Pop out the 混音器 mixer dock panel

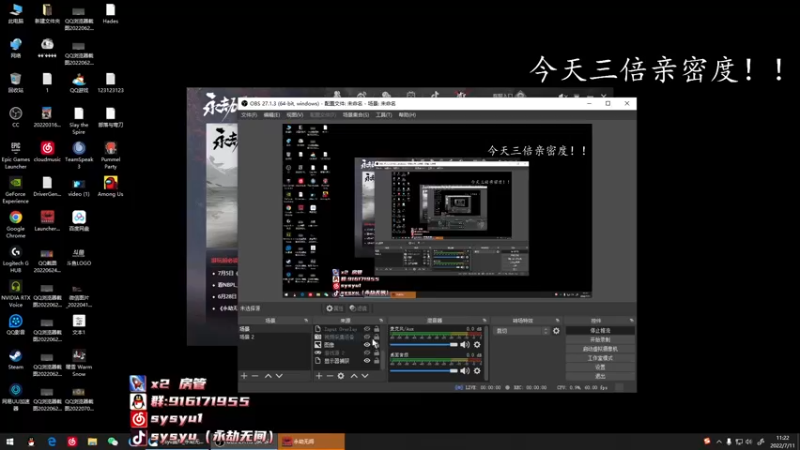(484, 320)
